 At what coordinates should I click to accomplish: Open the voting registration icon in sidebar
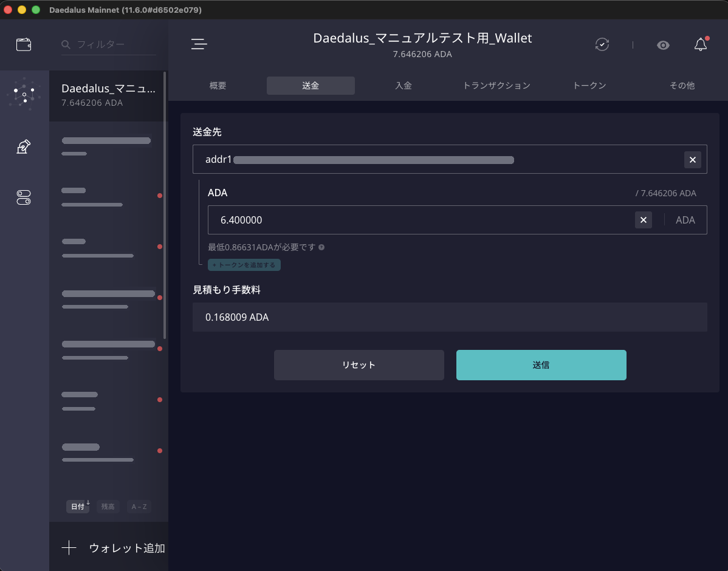click(24, 146)
